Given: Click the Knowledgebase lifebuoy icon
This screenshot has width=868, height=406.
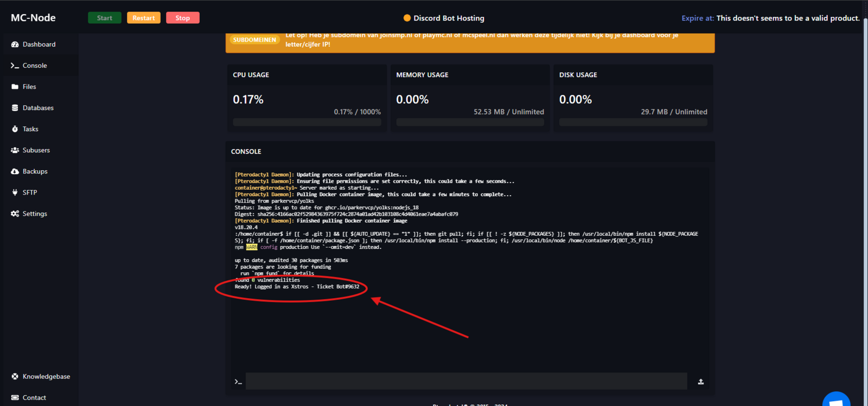Looking at the screenshot, I should [x=15, y=376].
